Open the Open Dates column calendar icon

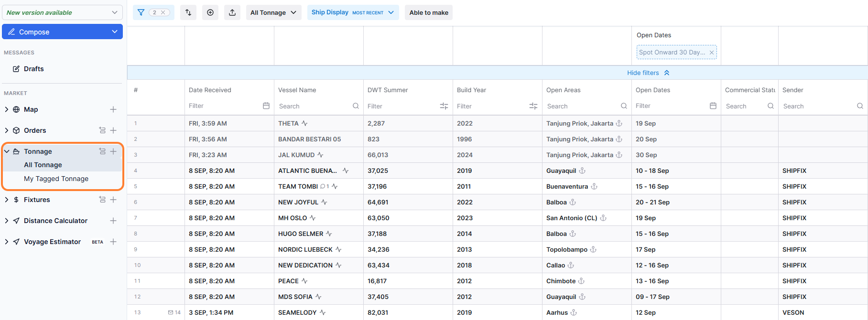pyautogui.click(x=713, y=106)
